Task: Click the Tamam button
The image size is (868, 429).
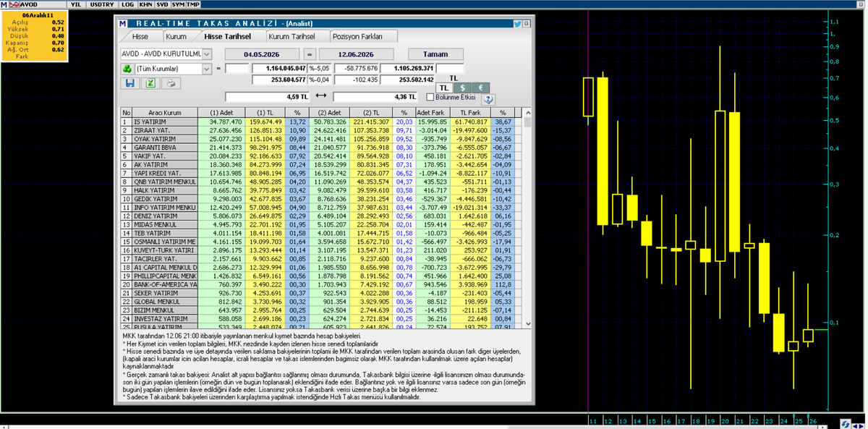Action: click(435, 54)
